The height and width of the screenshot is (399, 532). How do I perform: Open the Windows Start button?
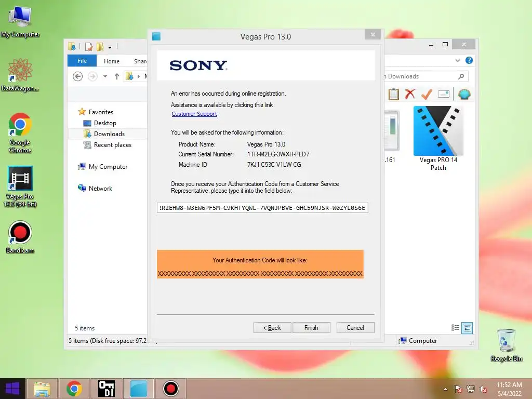(x=12, y=389)
